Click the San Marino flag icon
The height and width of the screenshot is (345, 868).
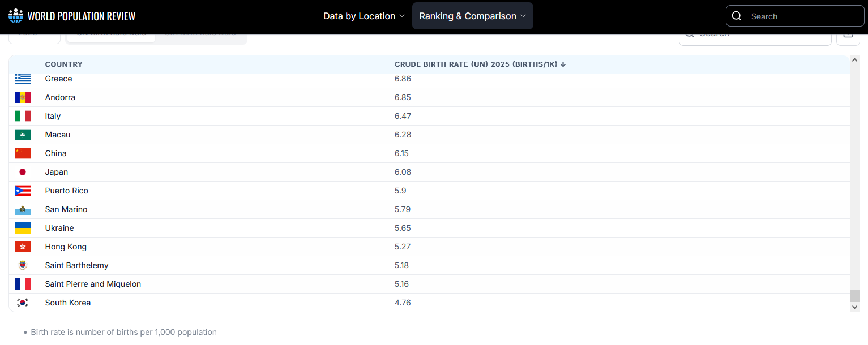click(x=23, y=209)
